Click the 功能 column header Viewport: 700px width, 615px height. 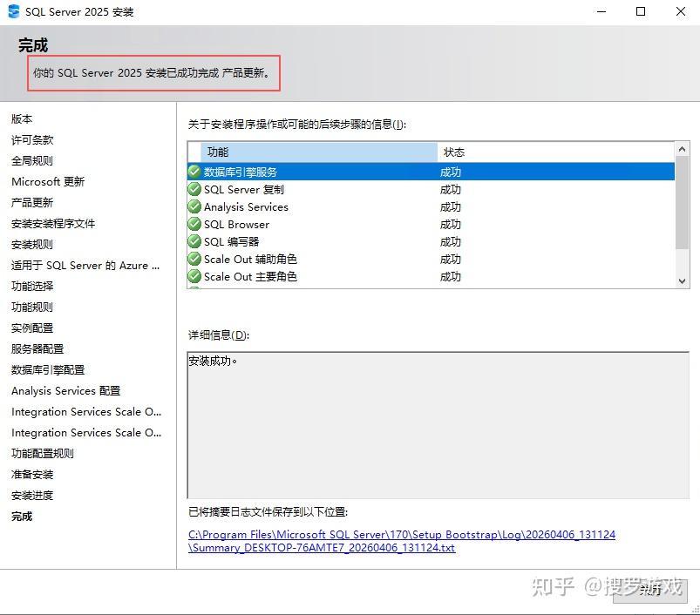319,152
